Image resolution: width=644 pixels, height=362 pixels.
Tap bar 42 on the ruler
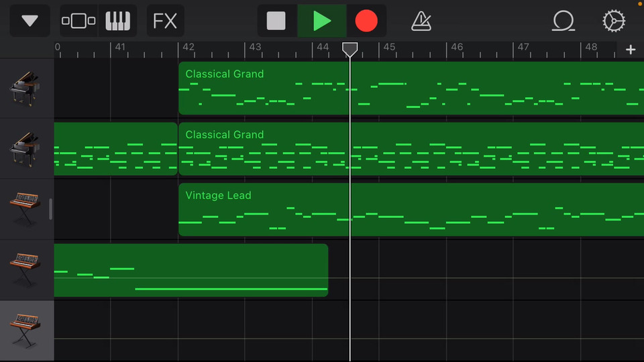[188, 47]
